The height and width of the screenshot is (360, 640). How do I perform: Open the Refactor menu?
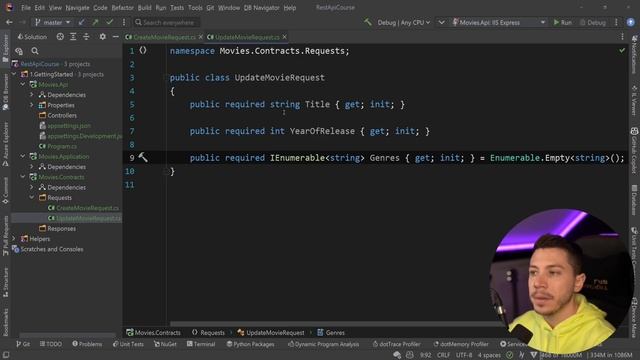(122, 7)
